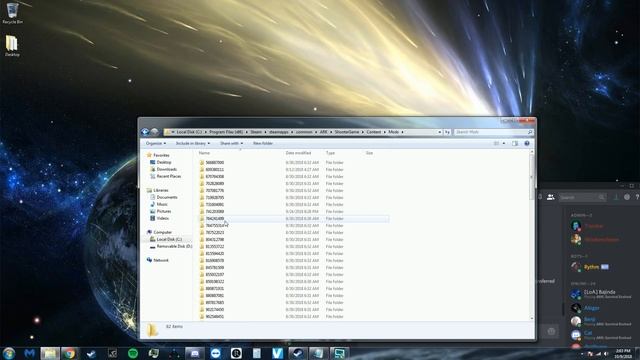Switch to Discord taskbar button
Viewport: 640px width, 360px height.
[x=195, y=353]
